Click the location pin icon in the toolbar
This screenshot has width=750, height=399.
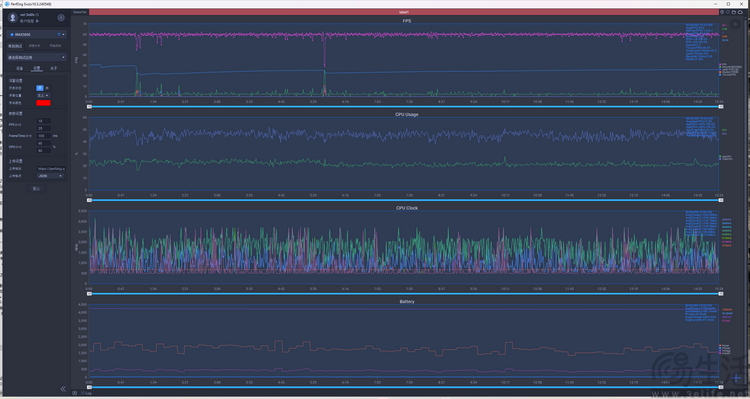pos(728,12)
